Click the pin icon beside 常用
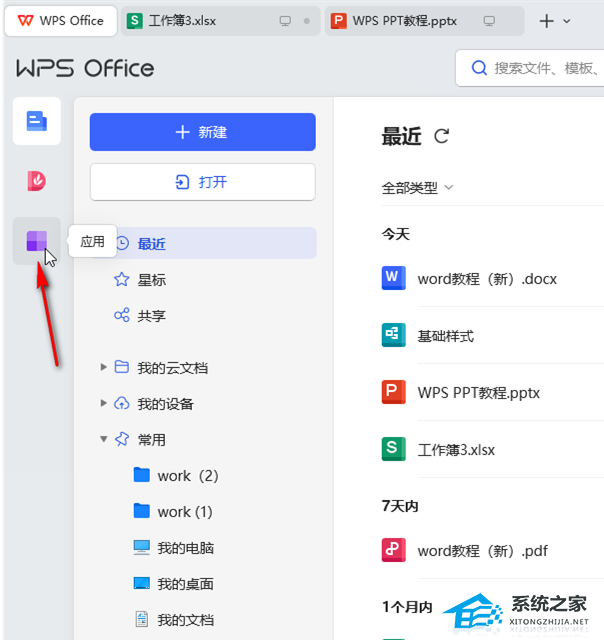 point(122,439)
